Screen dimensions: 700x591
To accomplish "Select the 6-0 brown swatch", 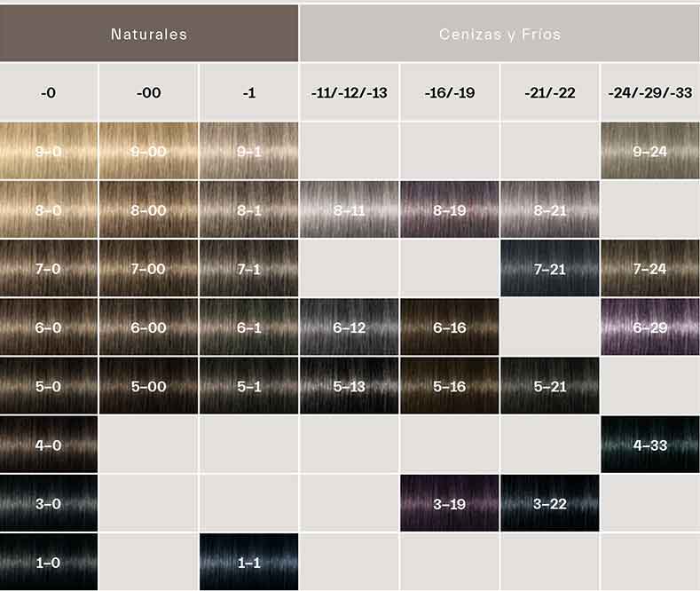I will (x=49, y=327).
